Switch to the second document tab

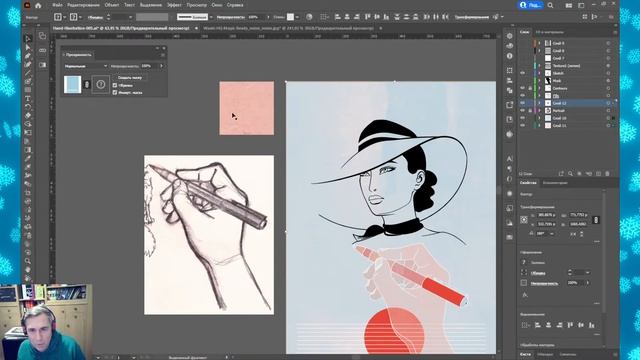288,28
